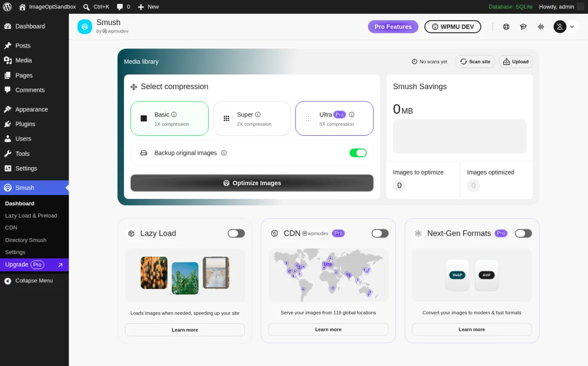Open the CDN submenu item

(x=11, y=228)
